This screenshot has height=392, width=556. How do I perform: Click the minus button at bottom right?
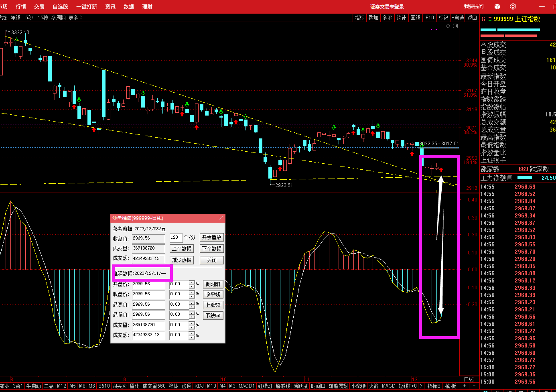coord(473,386)
